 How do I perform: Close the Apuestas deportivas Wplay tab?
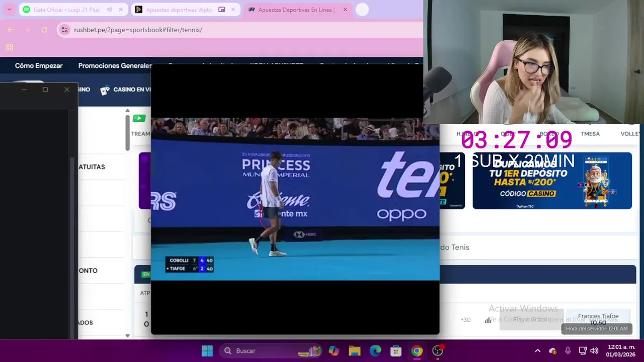click(233, 10)
